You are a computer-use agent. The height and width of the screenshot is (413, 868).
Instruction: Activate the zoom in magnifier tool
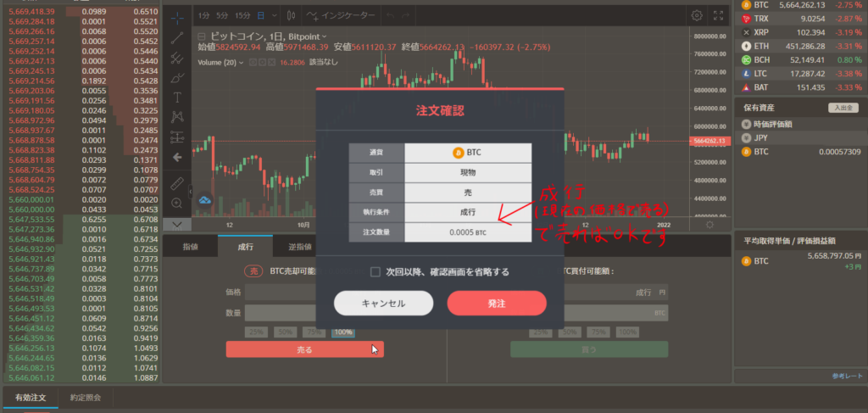coord(177,204)
